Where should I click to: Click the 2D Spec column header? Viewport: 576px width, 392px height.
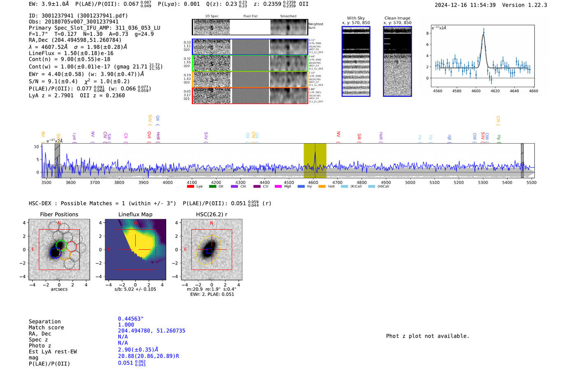tap(212, 16)
